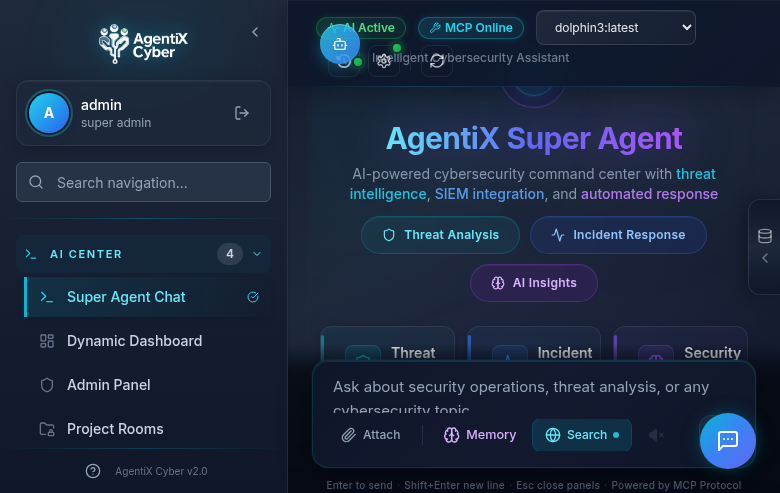Click the refresh arrows icon
The width and height of the screenshot is (780, 493).
(436, 61)
